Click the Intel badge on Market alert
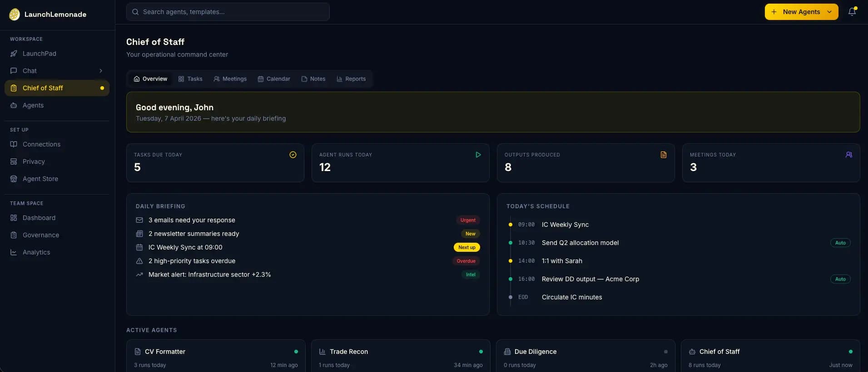868x372 pixels. pyautogui.click(x=471, y=274)
